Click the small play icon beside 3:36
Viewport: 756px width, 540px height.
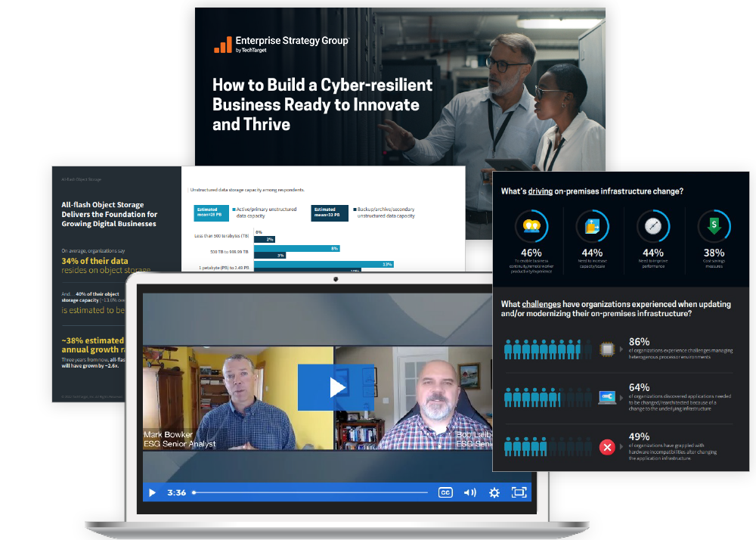[x=152, y=492]
